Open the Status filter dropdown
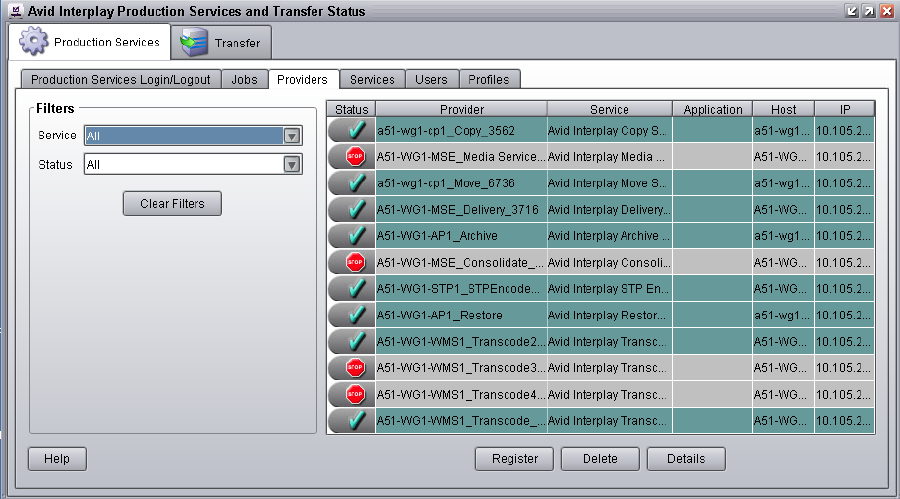 [292, 165]
